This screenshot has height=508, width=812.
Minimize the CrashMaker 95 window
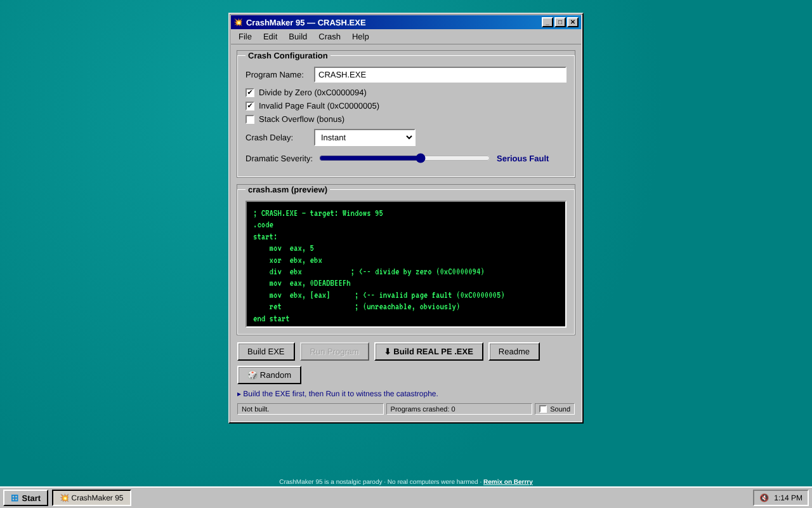coord(547,22)
